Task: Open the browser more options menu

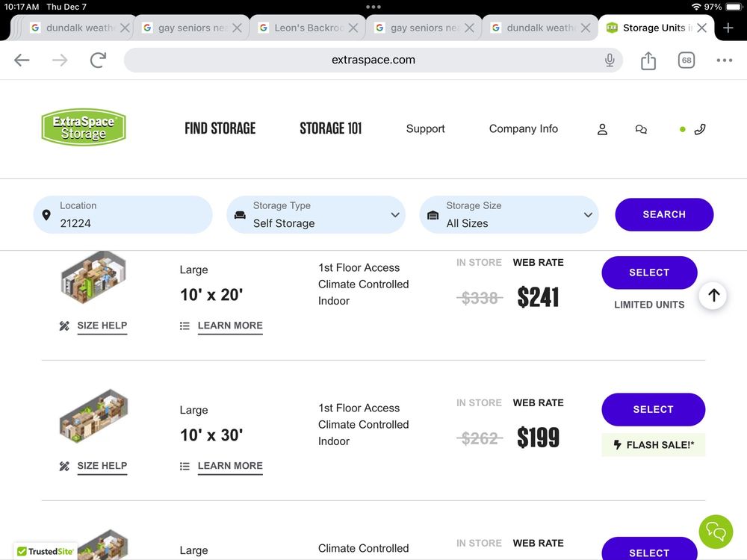Action: pos(724,60)
